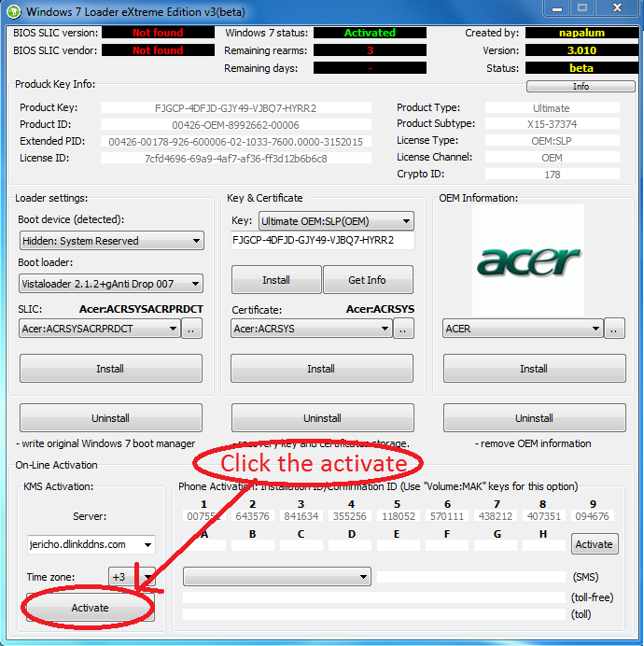Viewport: 644px width, 646px height.
Task: Click the product key input field under Key
Action: (323, 240)
